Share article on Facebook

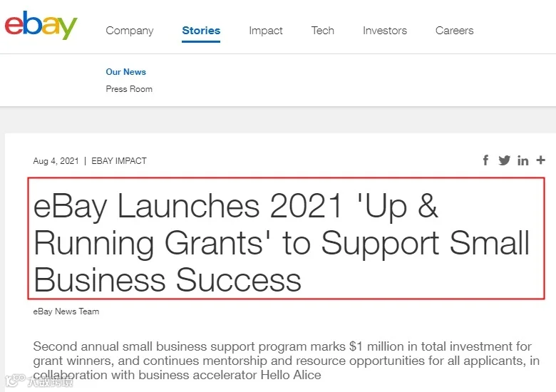(485, 160)
